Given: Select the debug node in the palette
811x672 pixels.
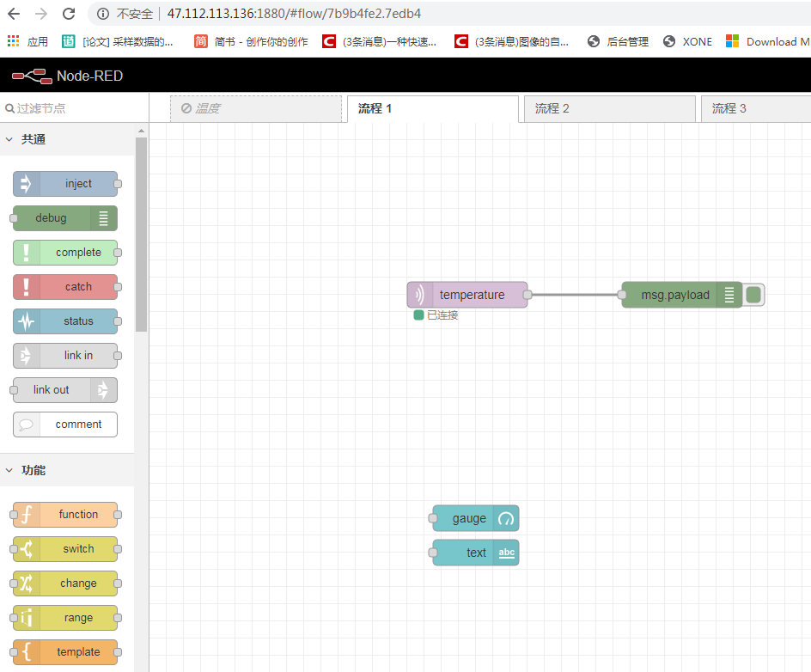Looking at the screenshot, I should [x=64, y=217].
